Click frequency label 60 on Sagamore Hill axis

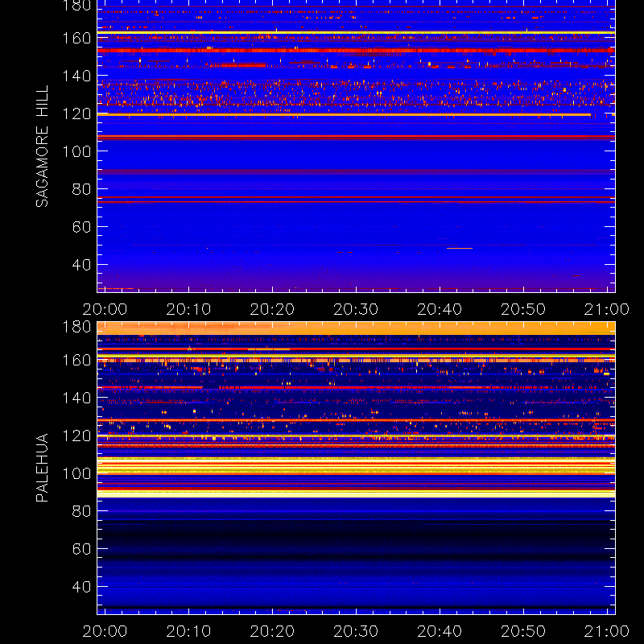coord(82,227)
